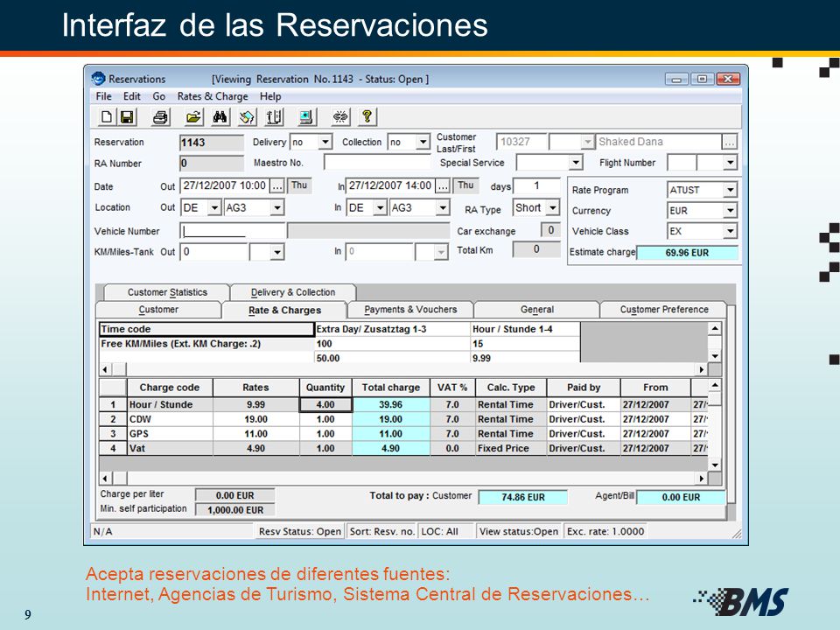Click the Quantity cell showing 4.00

coord(325,404)
